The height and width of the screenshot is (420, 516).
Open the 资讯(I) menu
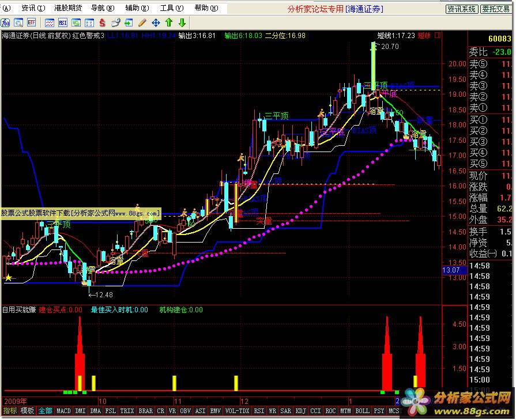tap(33, 8)
